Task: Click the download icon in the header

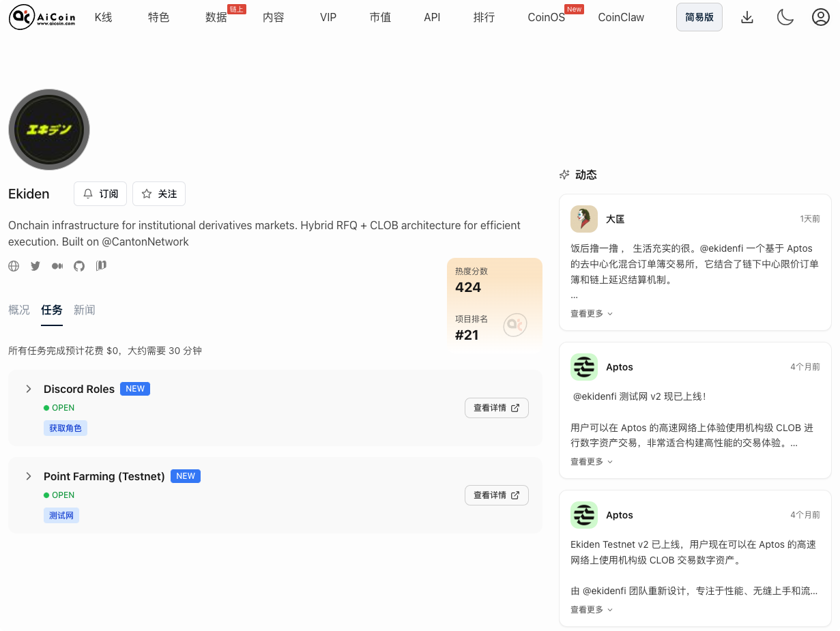Action: pos(747,17)
